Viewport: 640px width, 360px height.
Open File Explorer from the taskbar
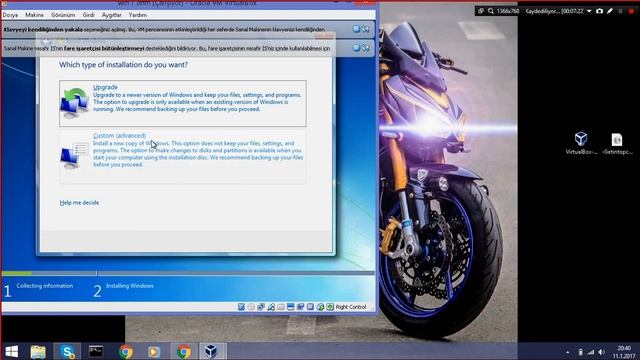pos(38,351)
